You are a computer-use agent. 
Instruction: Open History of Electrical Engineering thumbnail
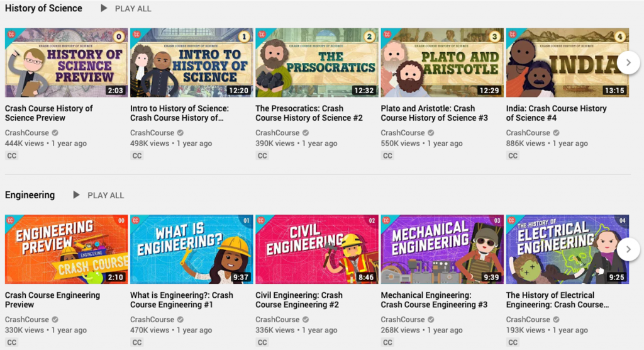pos(568,249)
